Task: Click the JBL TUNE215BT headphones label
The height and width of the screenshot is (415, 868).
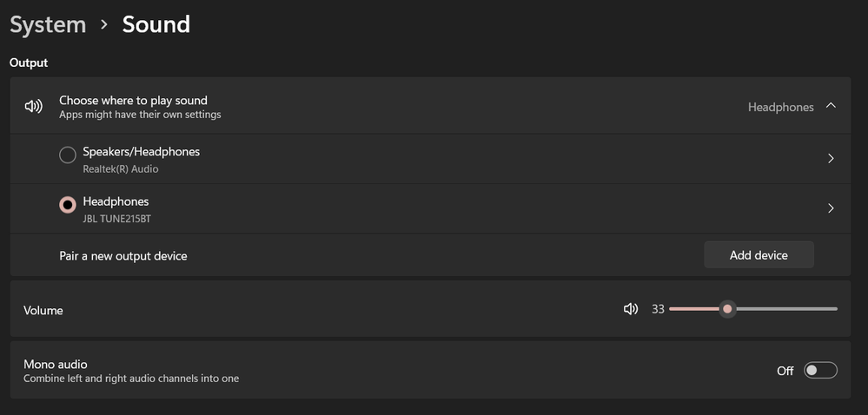Action: pyautogui.click(x=116, y=219)
